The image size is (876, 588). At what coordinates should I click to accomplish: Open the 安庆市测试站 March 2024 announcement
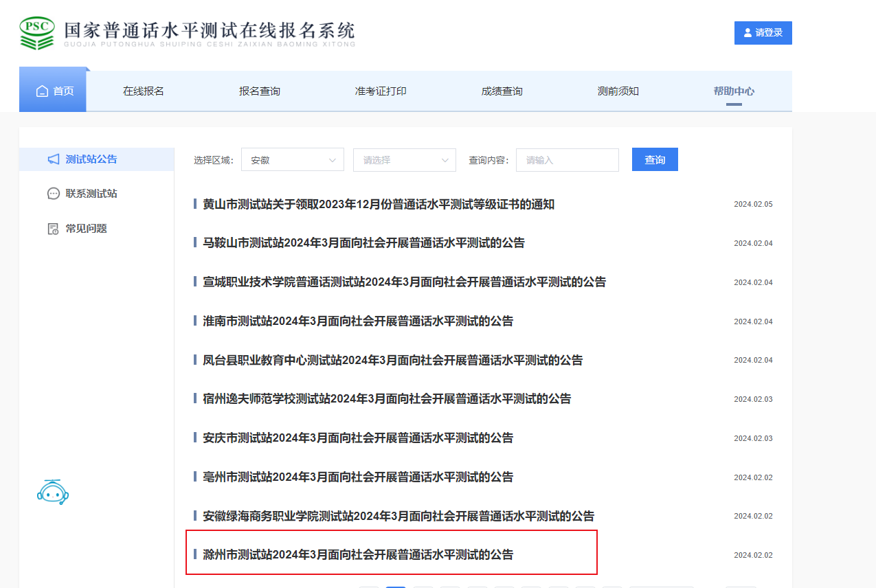358,438
